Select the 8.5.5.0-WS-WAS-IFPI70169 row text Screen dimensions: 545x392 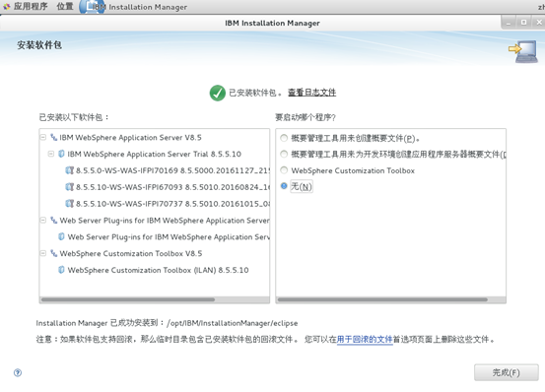tap(172, 170)
